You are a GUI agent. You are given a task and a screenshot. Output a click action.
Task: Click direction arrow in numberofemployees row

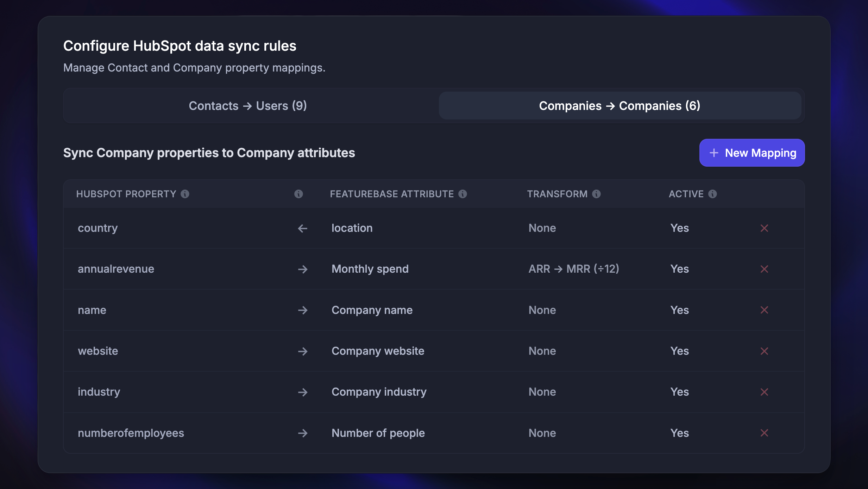coord(303,433)
